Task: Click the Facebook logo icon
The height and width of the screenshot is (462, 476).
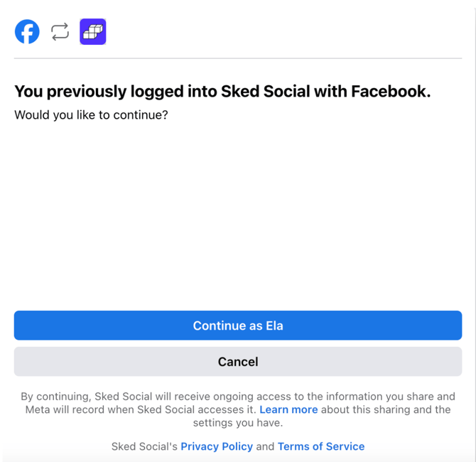Action: [x=27, y=32]
